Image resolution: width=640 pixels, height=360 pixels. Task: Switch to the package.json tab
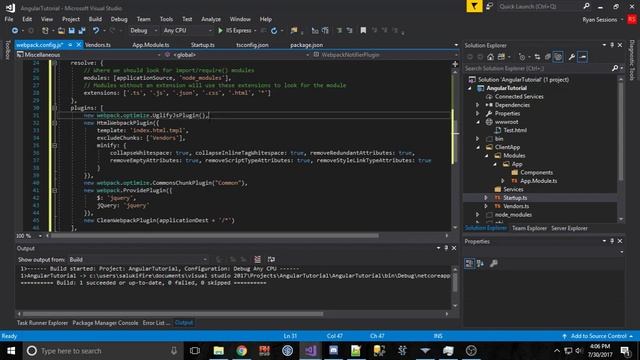point(307,45)
